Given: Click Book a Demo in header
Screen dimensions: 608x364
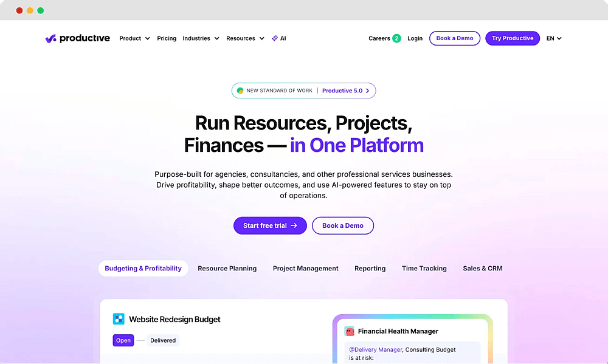Looking at the screenshot, I should point(454,38).
